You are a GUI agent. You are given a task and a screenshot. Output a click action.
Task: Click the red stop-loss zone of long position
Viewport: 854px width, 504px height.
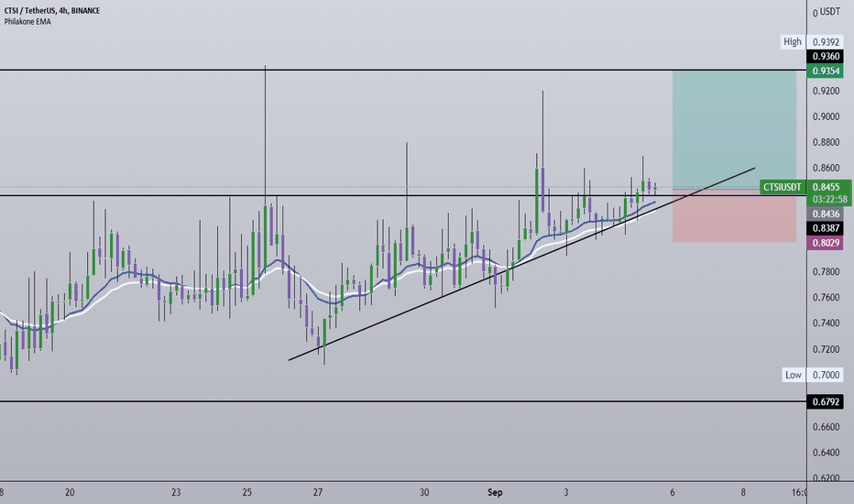click(734, 215)
